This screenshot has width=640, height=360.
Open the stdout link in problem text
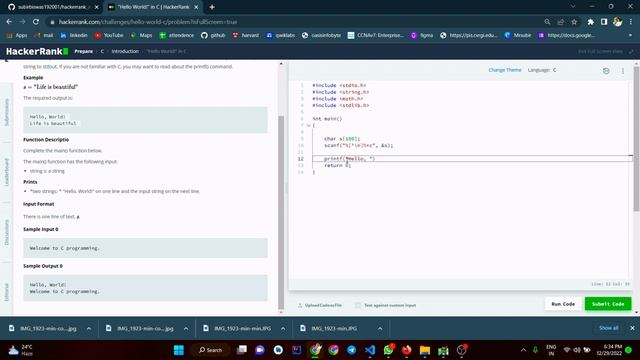(50, 67)
